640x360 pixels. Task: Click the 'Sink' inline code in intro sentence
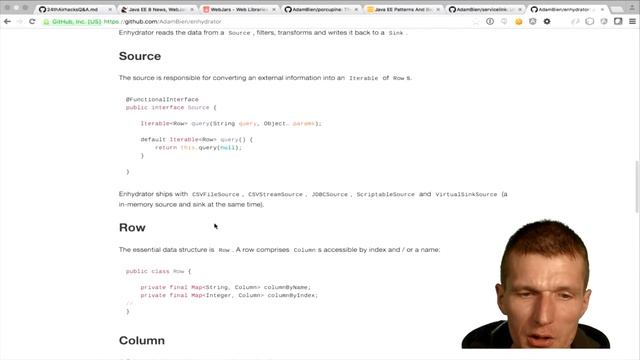(x=396, y=33)
